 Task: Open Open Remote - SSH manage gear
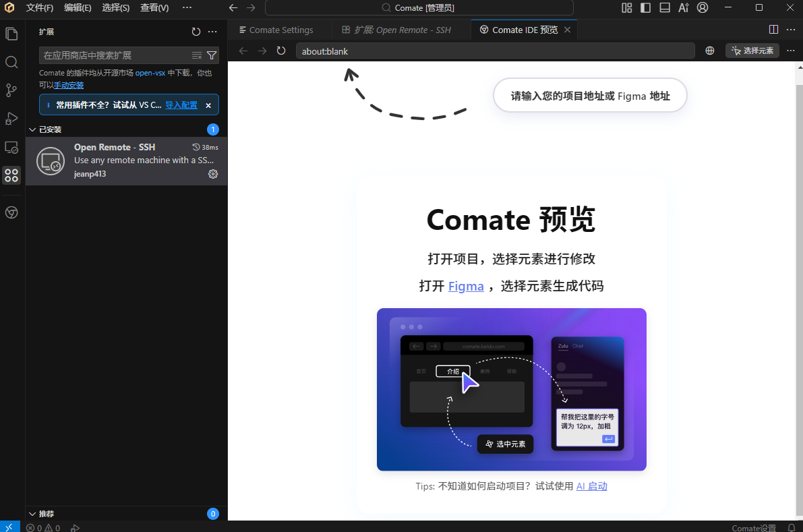coord(213,174)
